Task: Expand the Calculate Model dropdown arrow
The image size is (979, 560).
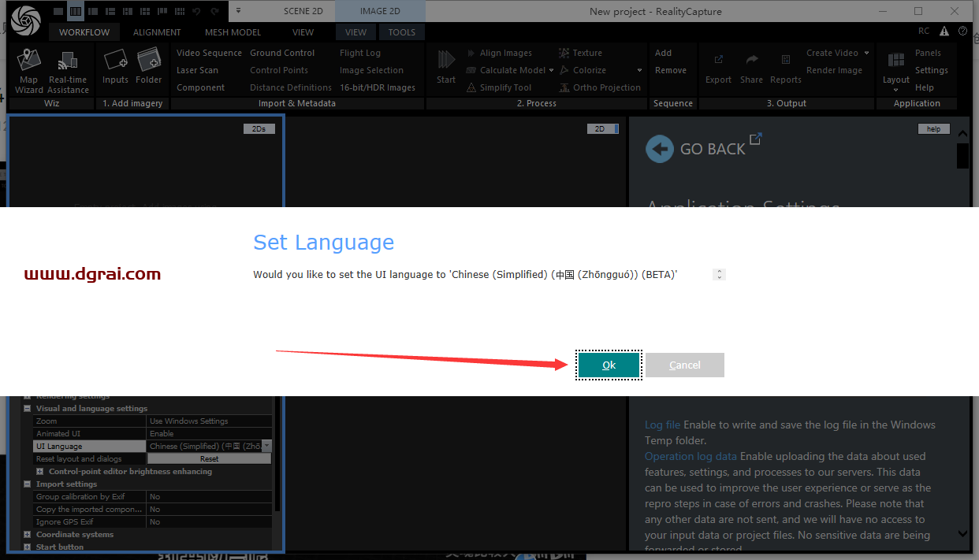Action: click(552, 70)
